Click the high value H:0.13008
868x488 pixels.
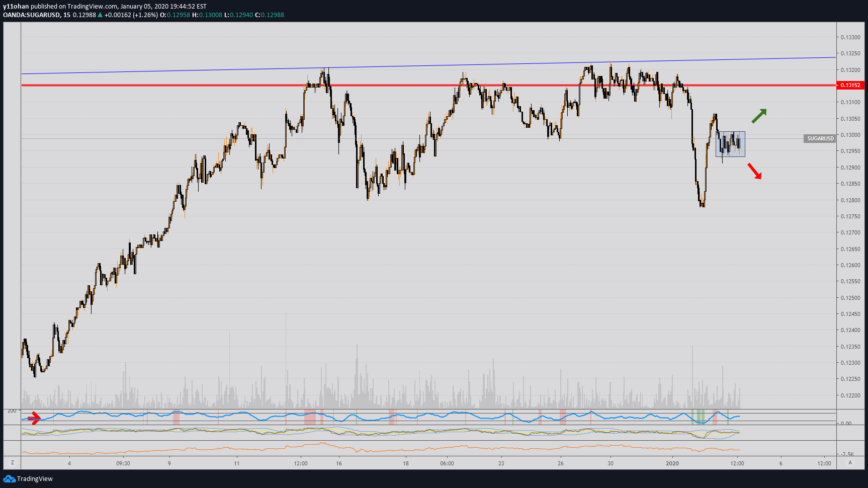[x=207, y=15]
